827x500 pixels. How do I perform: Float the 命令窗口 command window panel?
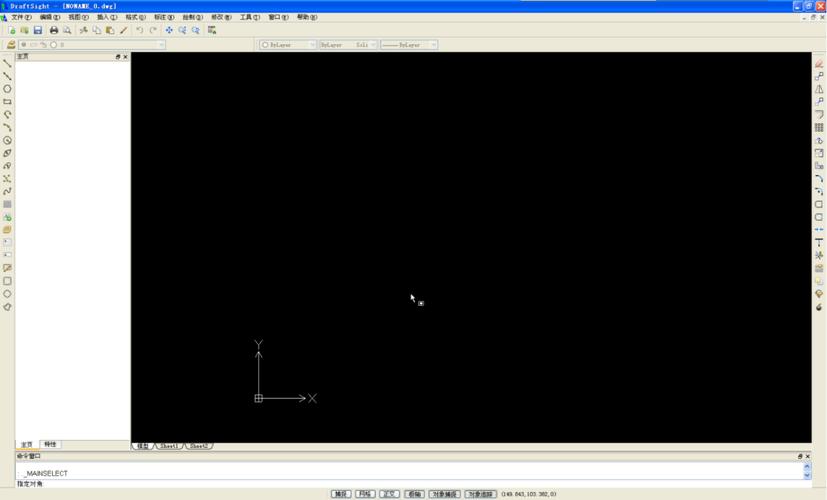coord(800,456)
